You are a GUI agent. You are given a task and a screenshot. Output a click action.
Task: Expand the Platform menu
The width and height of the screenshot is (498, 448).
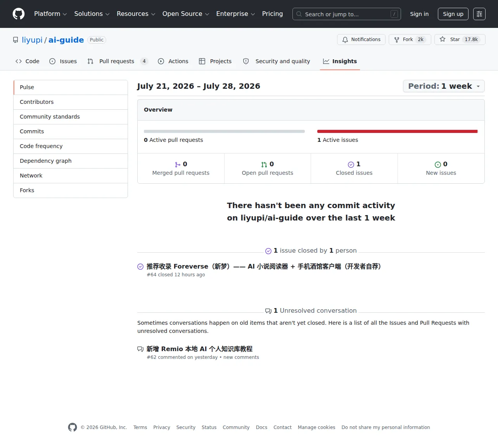(50, 14)
